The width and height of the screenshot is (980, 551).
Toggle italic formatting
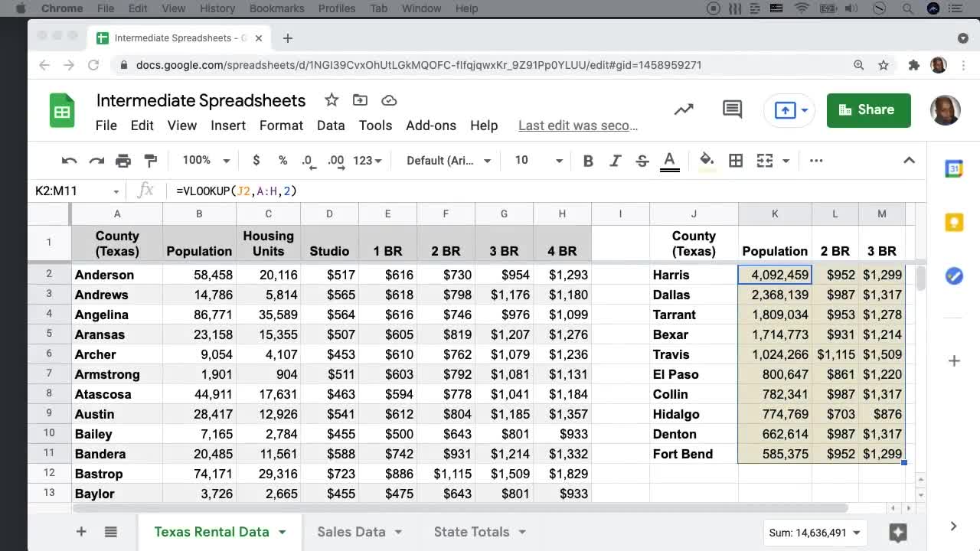click(x=615, y=161)
